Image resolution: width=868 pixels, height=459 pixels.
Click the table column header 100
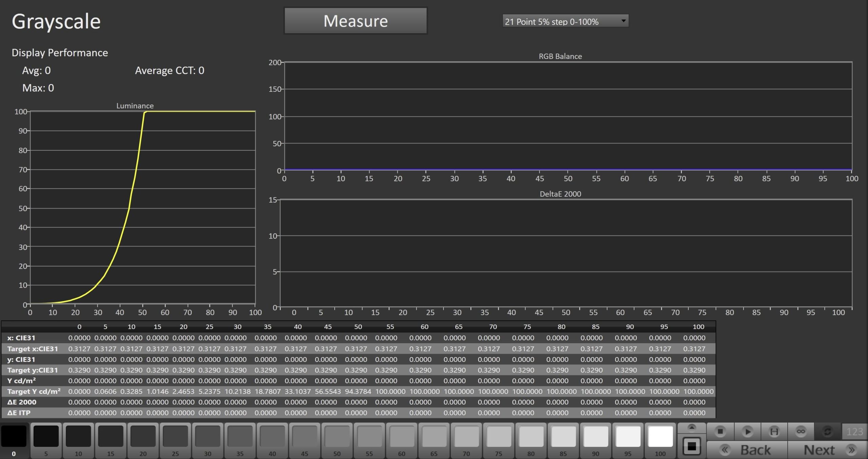point(698,327)
